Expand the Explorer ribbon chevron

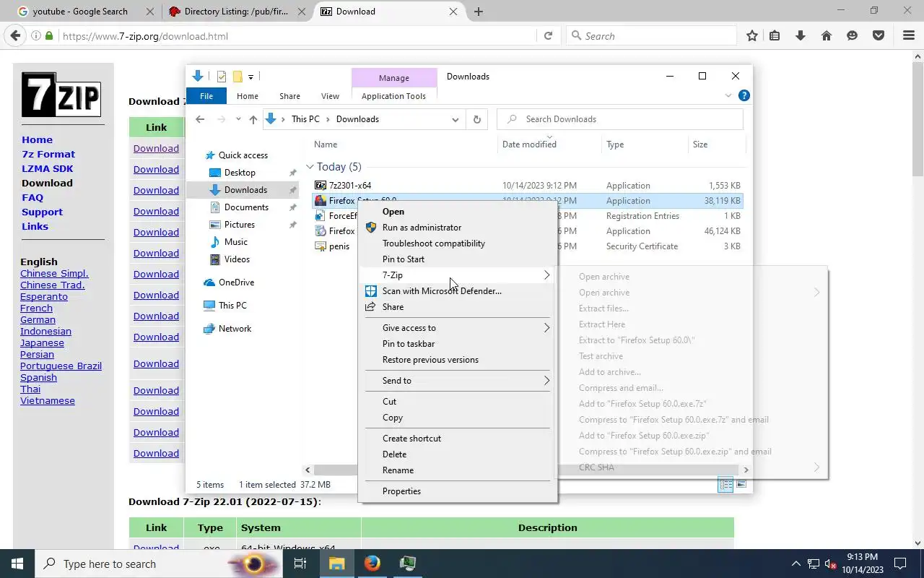728,95
